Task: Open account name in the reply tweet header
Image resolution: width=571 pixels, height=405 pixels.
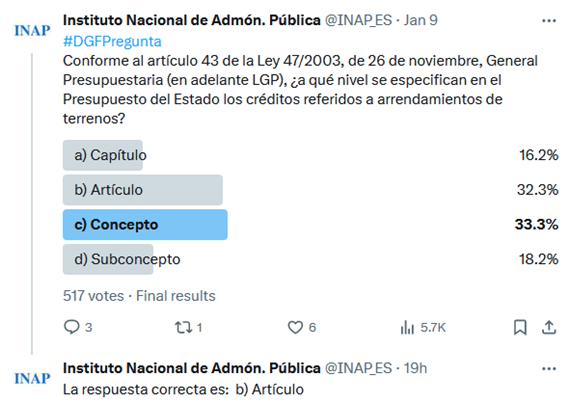Action: coord(192,368)
